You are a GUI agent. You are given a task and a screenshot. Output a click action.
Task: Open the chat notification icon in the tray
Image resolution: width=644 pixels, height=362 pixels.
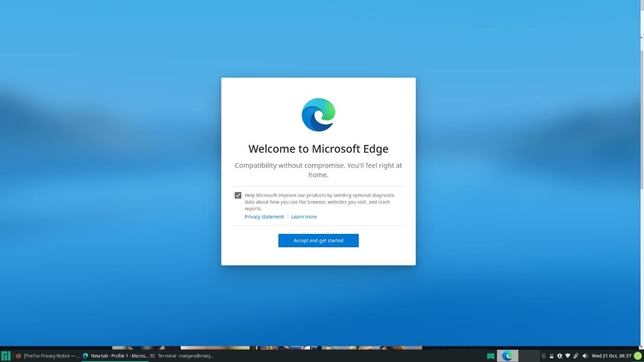(490, 356)
